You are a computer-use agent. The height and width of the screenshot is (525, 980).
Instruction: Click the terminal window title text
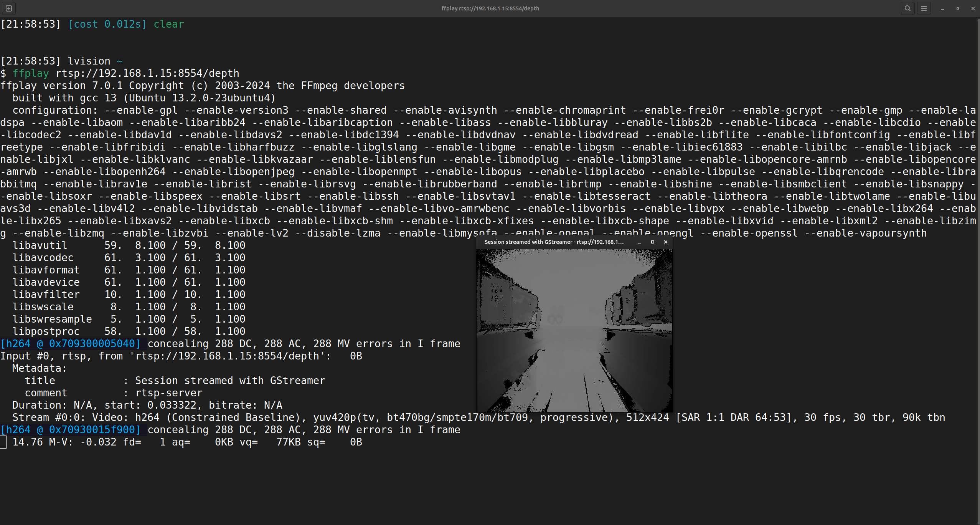click(490, 8)
